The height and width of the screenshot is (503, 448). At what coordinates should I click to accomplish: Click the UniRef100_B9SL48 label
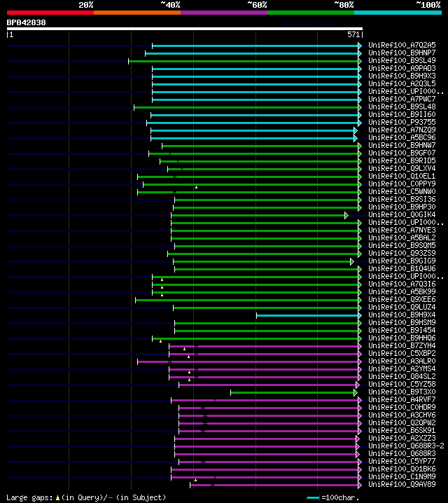pos(402,106)
